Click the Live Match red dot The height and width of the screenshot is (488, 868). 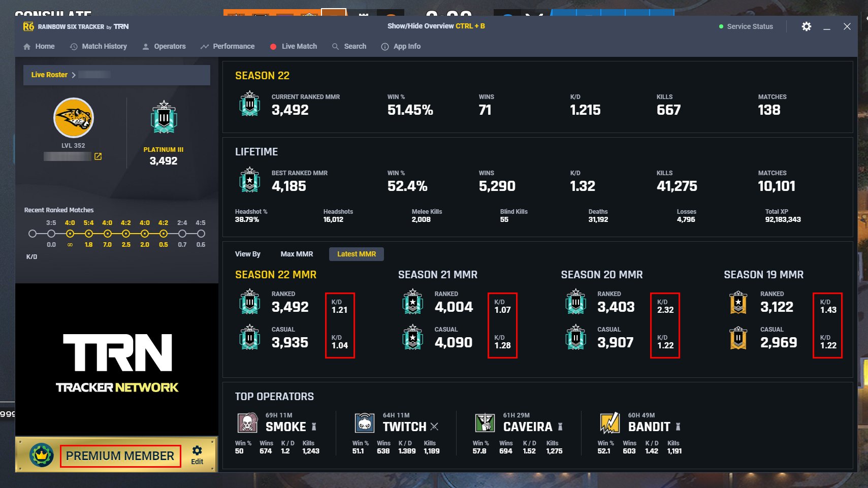273,46
